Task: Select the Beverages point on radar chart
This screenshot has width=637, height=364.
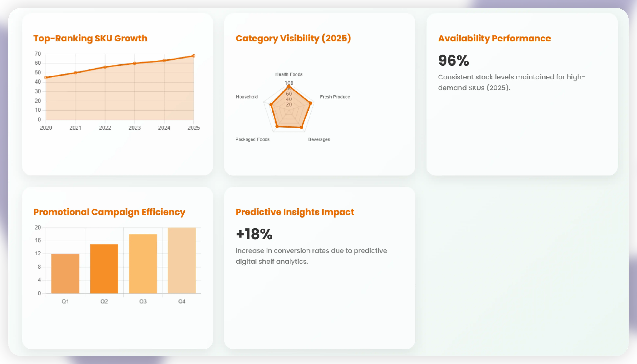Action: (302, 128)
